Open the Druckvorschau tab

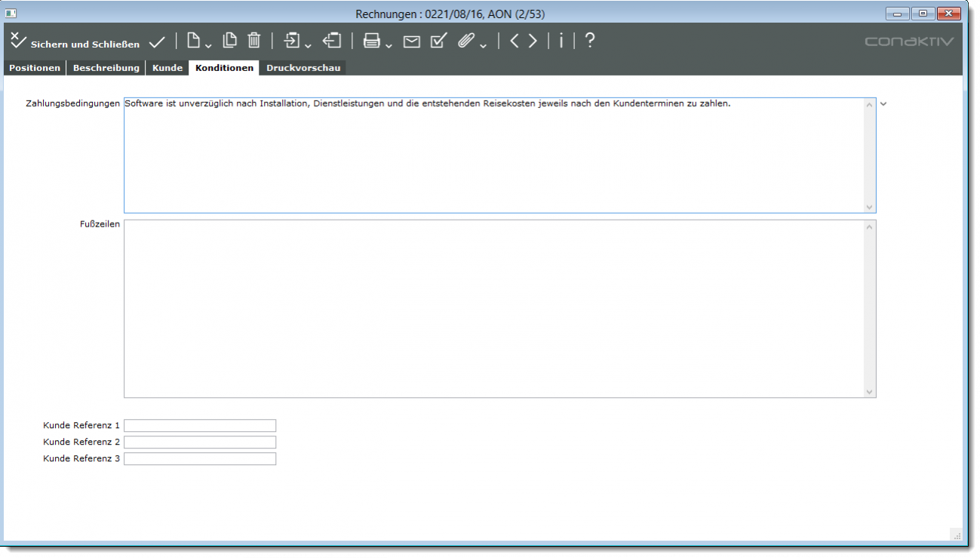coord(303,68)
